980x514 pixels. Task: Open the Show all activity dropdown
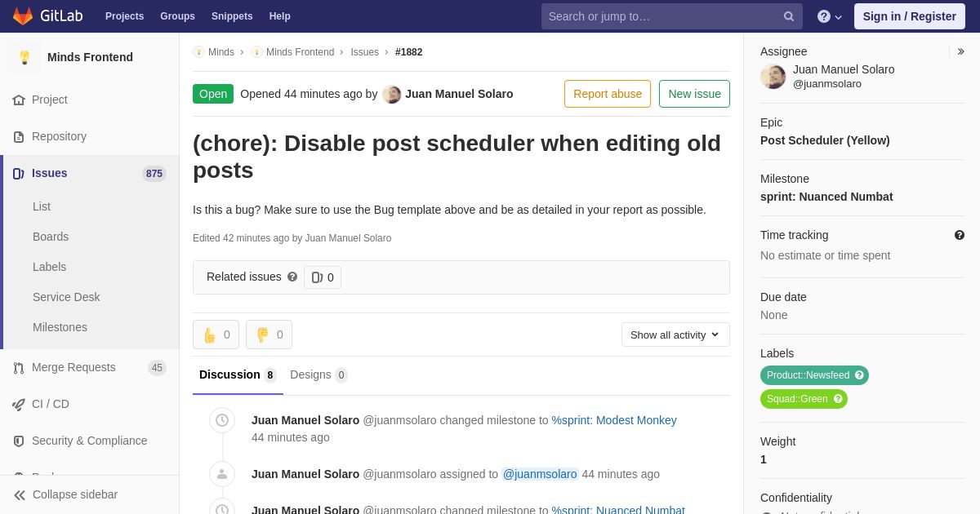[675, 335]
